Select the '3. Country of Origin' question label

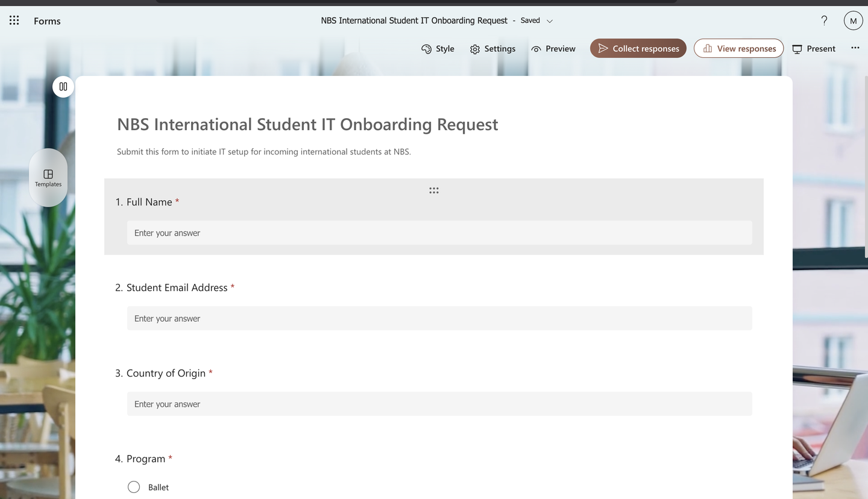click(164, 373)
